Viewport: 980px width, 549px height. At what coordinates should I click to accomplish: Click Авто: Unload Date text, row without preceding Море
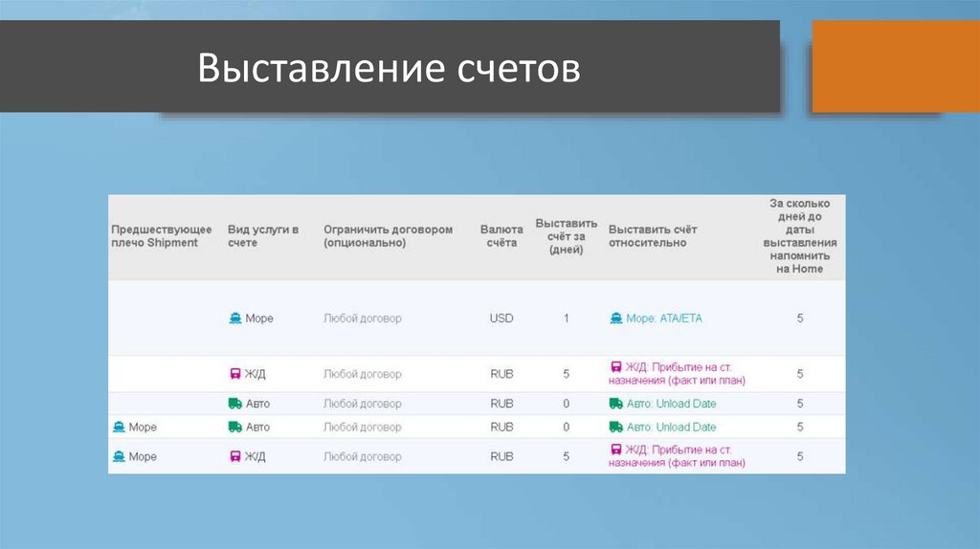coord(671,404)
